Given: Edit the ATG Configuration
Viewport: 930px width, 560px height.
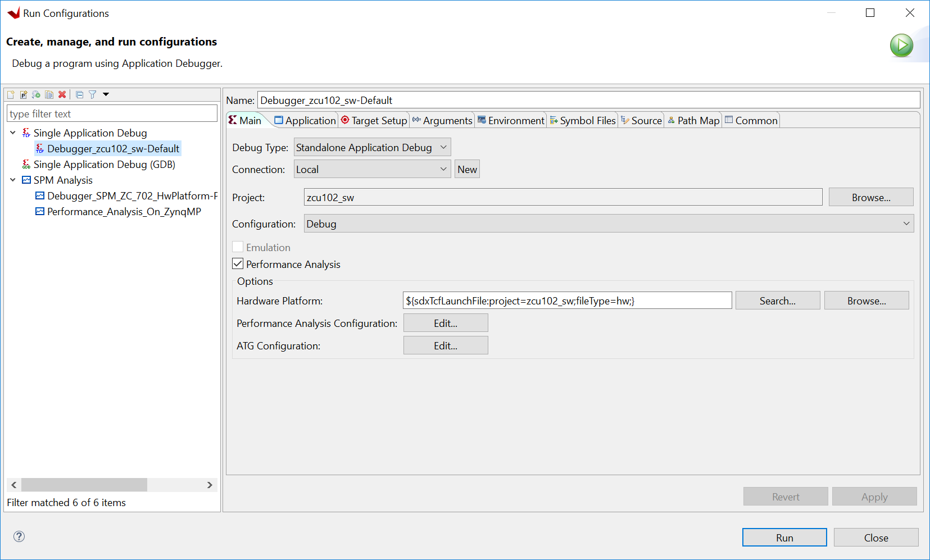Looking at the screenshot, I should click(x=445, y=346).
